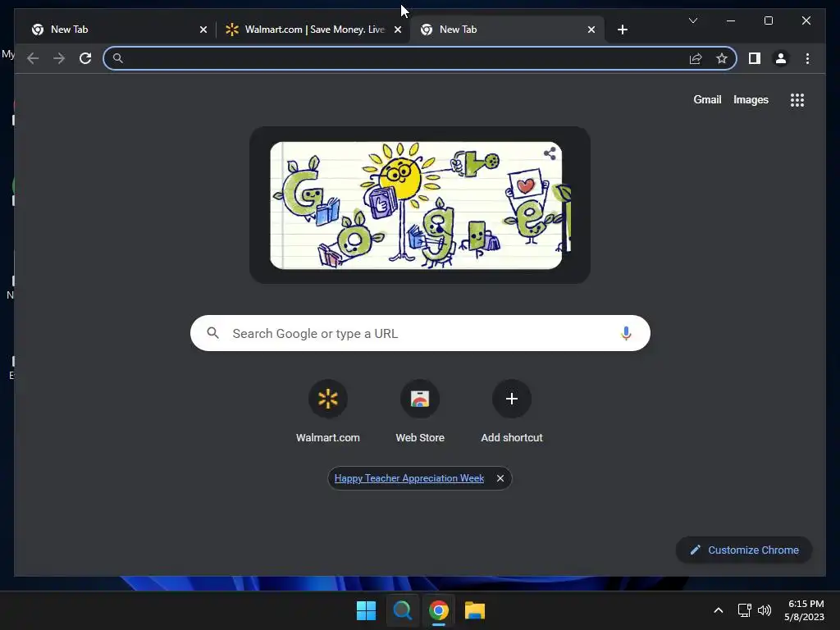
Task: Open the Chrome side panel
Action: (755, 58)
